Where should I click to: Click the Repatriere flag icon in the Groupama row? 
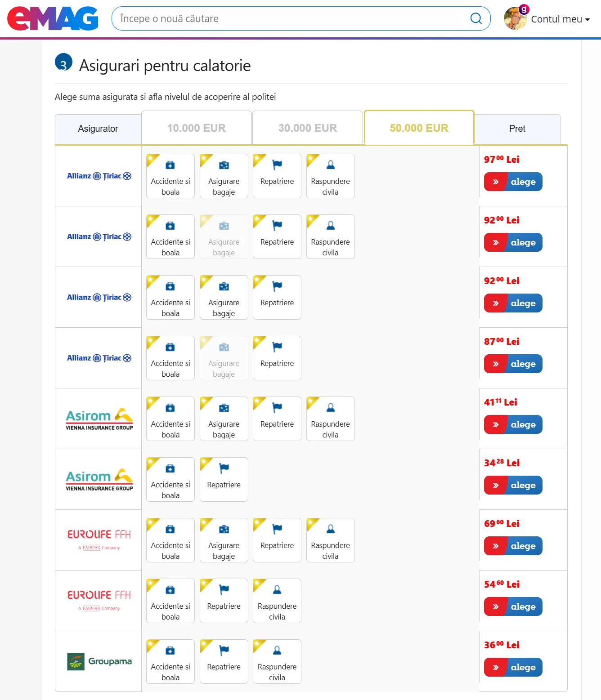[224, 651]
